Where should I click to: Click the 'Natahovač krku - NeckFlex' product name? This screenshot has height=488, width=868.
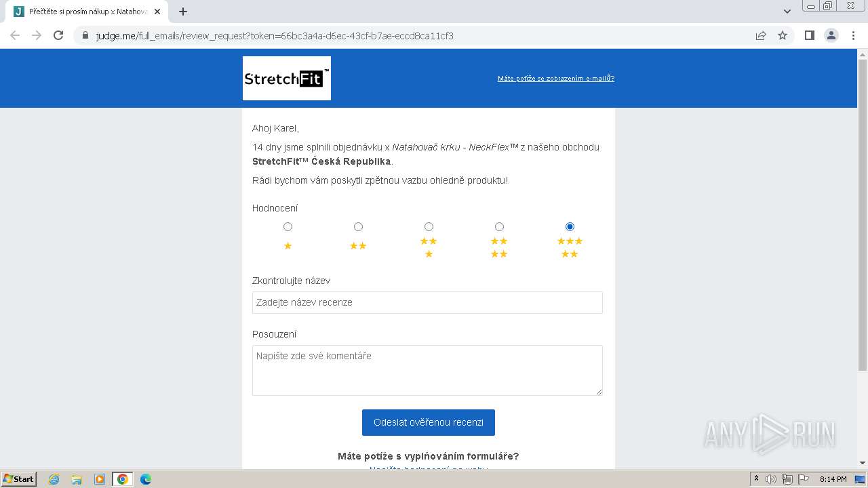pos(455,147)
